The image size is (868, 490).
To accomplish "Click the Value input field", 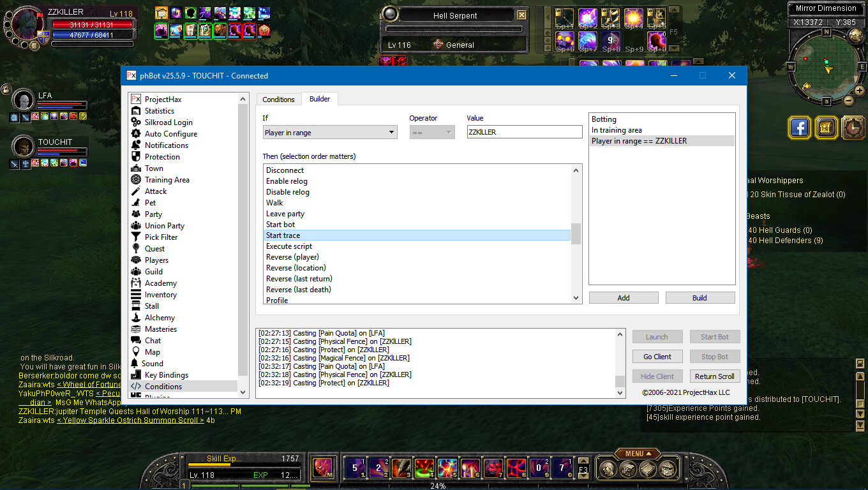I will [524, 132].
